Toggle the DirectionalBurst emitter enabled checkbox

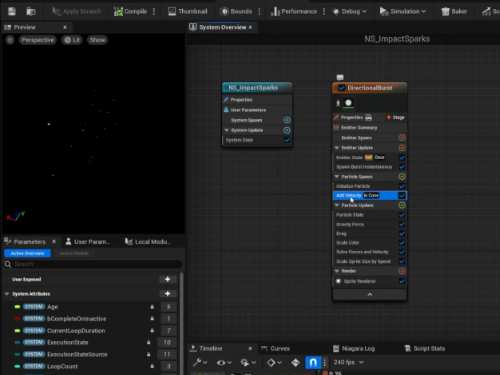(341, 88)
